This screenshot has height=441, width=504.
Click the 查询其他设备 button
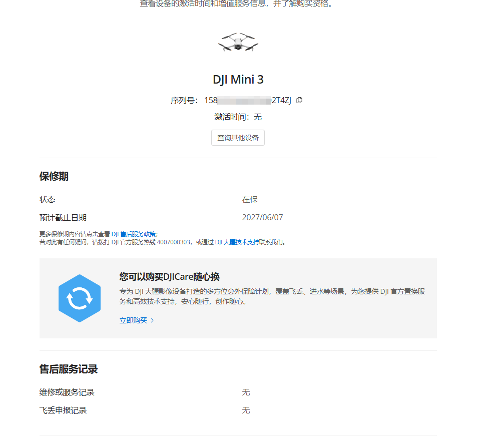point(238,138)
